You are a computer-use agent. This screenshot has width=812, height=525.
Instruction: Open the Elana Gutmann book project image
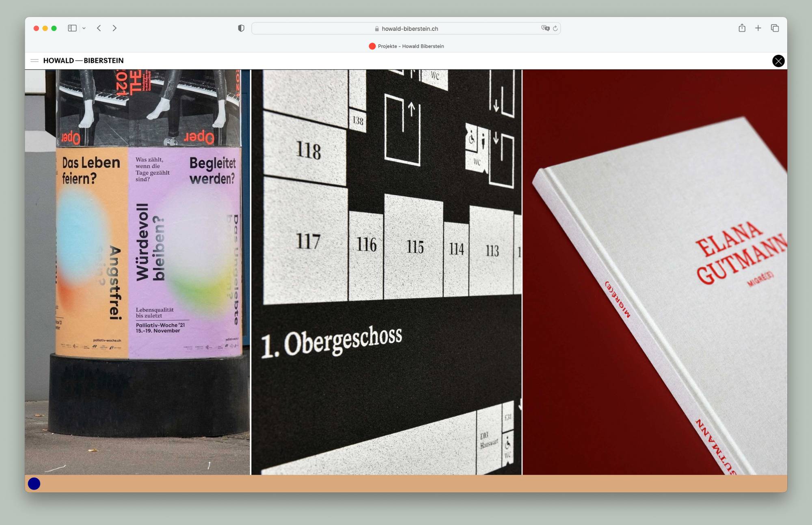(x=654, y=272)
